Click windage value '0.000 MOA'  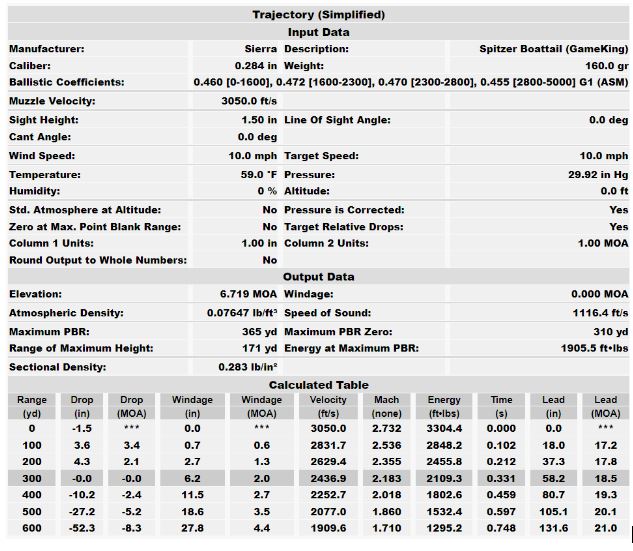point(599,294)
